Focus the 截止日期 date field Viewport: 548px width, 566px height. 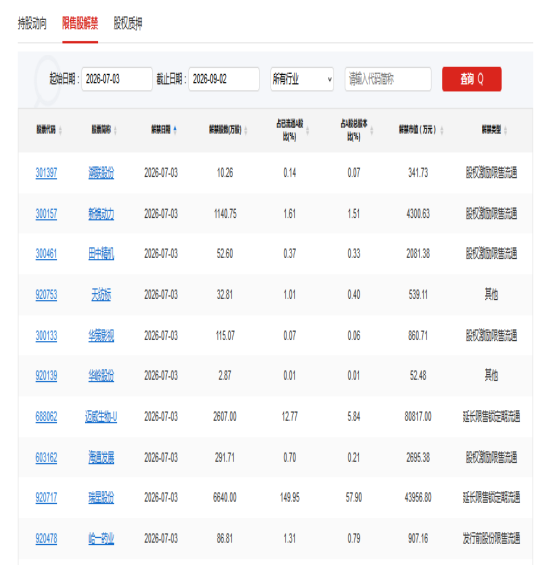click(224, 79)
